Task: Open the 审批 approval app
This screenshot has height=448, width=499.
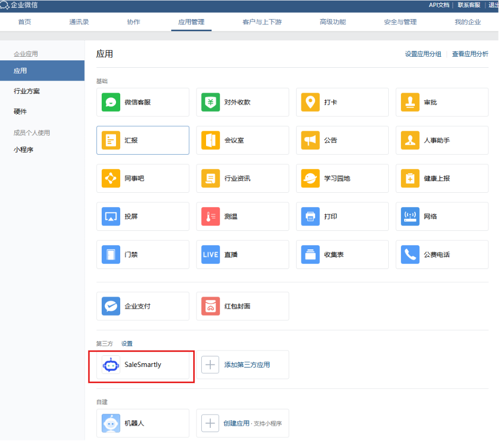Action: (442, 102)
